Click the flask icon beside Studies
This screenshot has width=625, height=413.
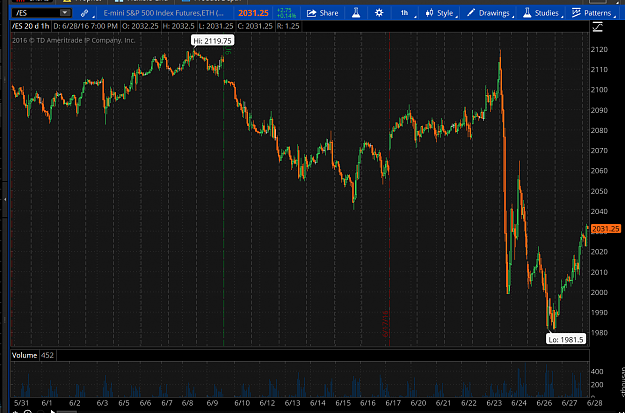(x=527, y=13)
